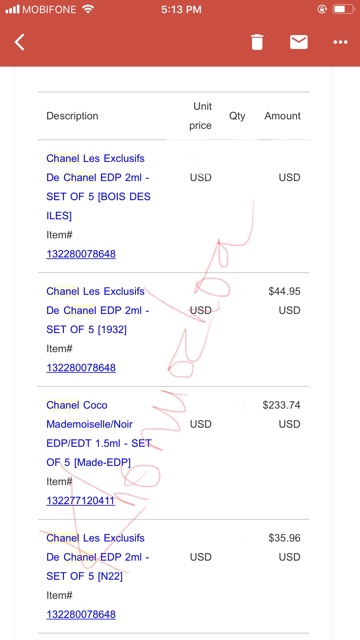This screenshot has width=360, height=640.
Task: Tap the Wi-Fi status icon
Action: [x=88, y=9]
